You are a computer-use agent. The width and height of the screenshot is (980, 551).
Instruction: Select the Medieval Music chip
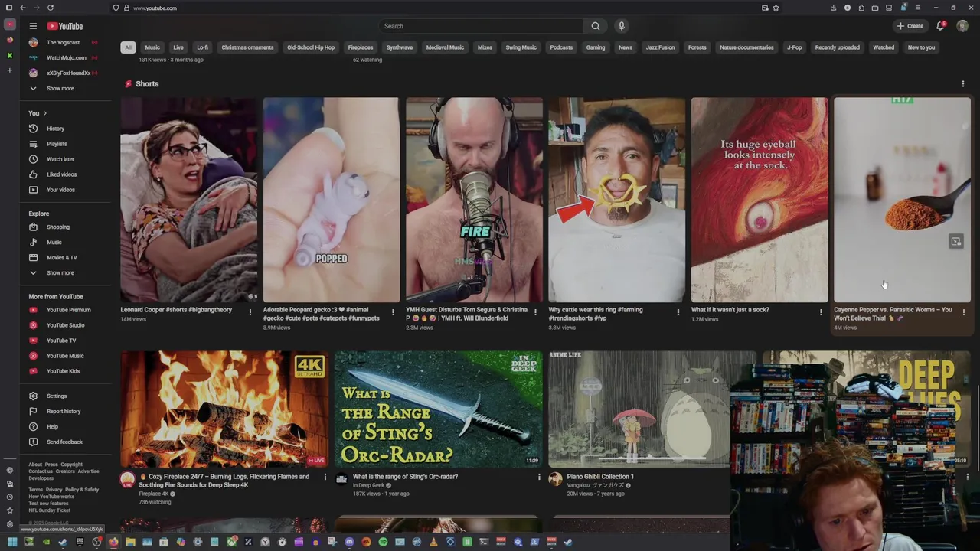click(x=446, y=47)
